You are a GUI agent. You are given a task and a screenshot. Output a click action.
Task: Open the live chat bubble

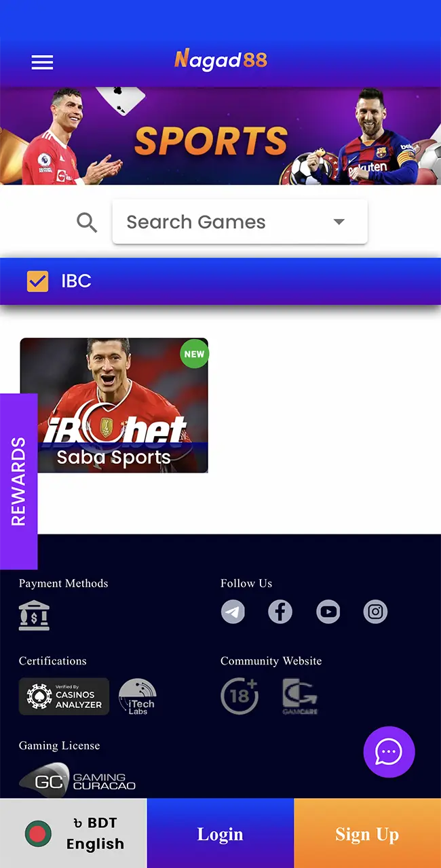coord(389,752)
